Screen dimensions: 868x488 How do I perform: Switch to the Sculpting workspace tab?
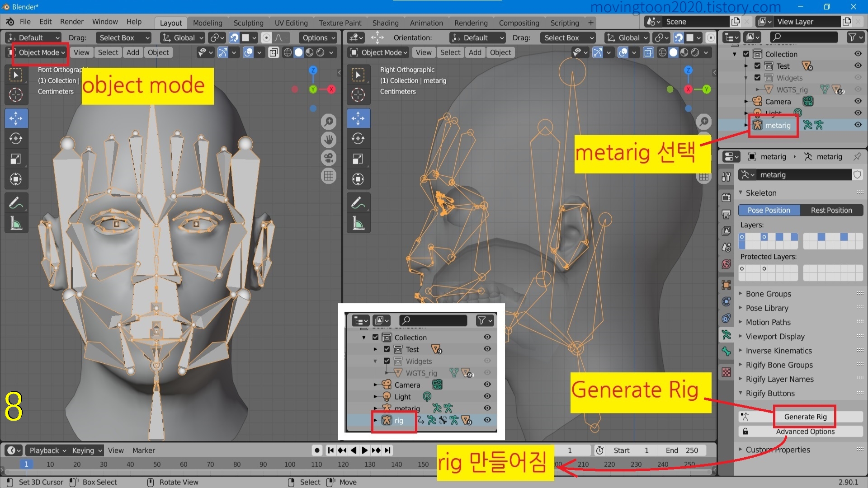[x=248, y=23]
